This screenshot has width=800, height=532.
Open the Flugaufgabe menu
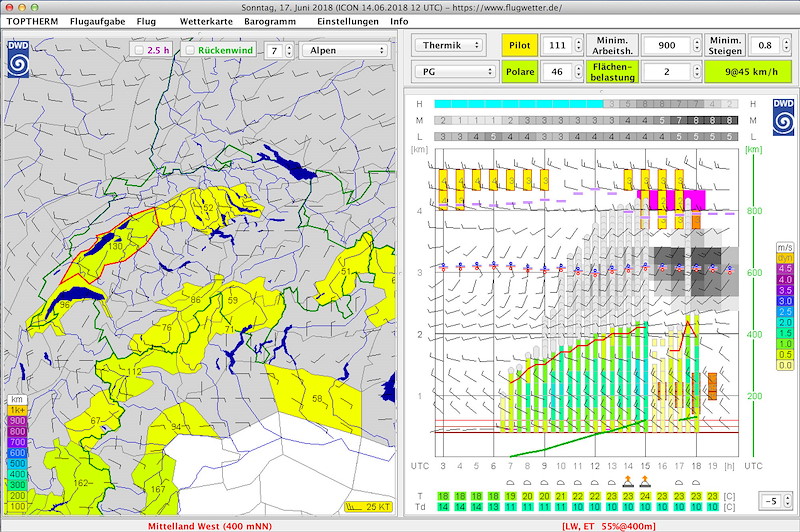pyautogui.click(x=97, y=21)
